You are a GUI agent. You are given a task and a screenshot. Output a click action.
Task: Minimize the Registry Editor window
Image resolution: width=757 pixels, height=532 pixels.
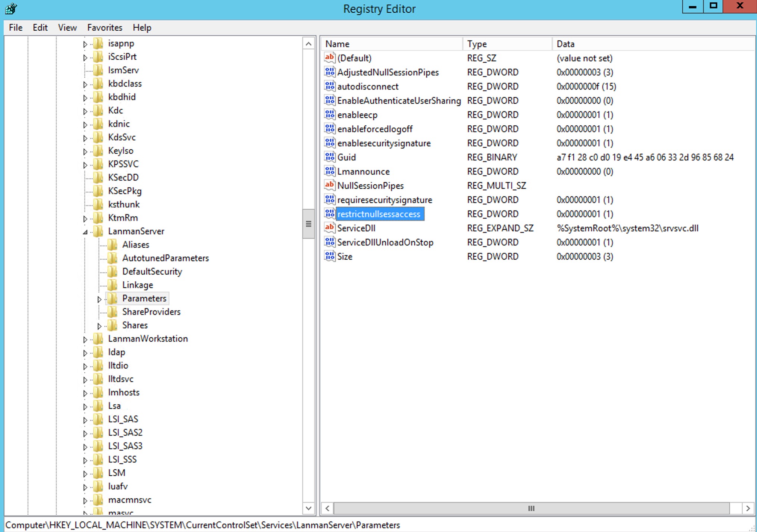click(693, 6)
